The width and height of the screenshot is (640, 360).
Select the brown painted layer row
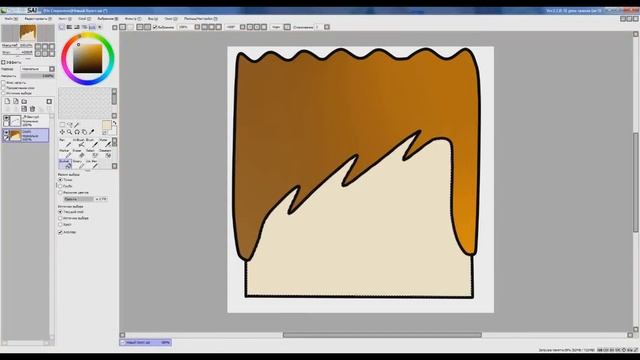[25, 135]
